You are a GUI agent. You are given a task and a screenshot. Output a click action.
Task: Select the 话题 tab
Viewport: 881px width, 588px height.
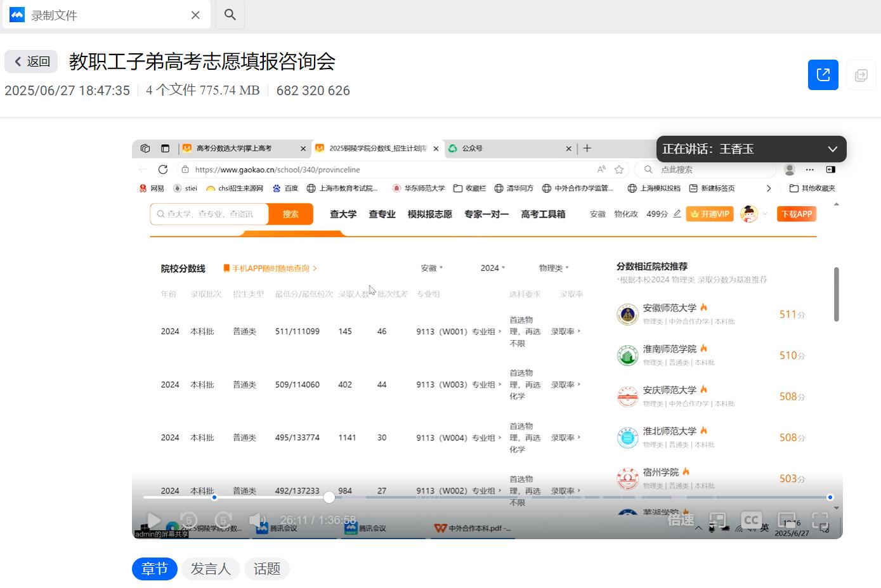(267, 569)
